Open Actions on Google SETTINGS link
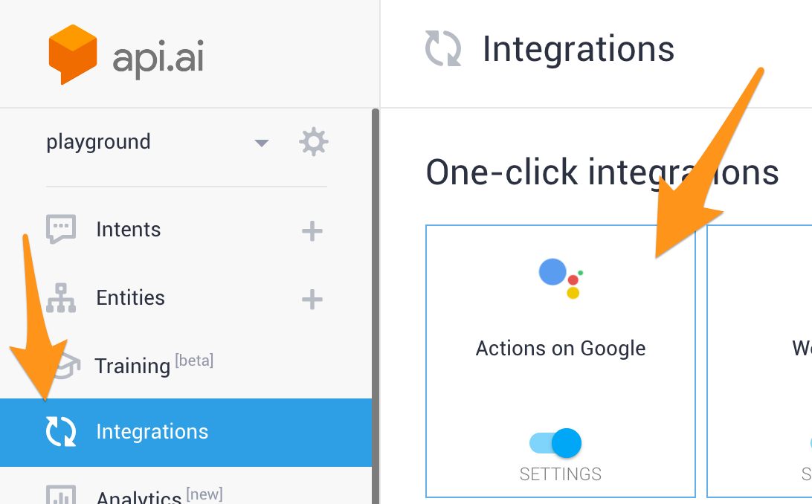Screen dimensions: 812x504 click(561, 474)
